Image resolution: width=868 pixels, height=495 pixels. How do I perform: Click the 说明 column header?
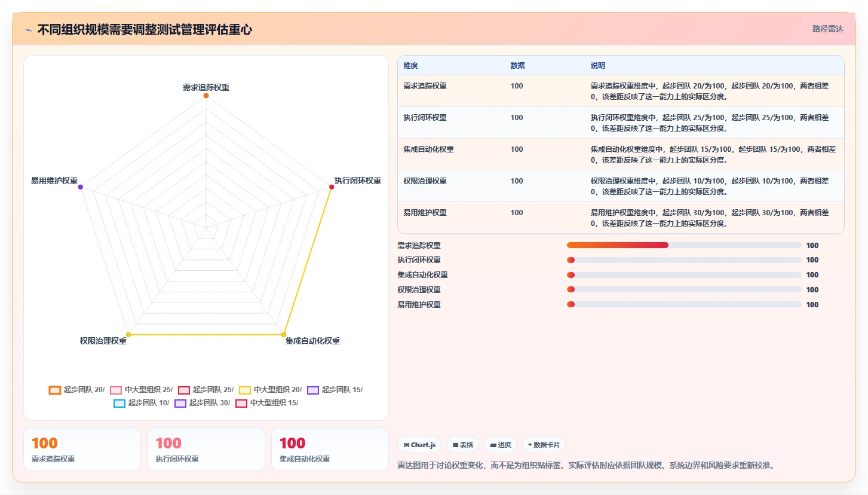click(598, 66)
